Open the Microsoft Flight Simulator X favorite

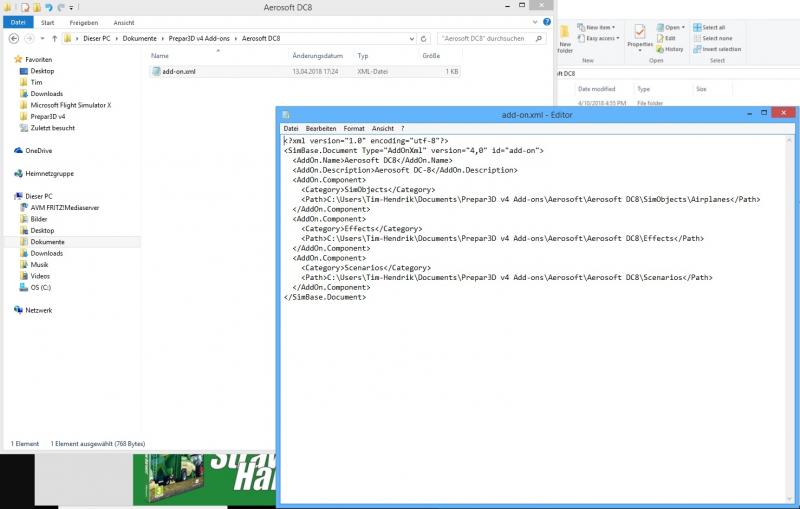70,105
